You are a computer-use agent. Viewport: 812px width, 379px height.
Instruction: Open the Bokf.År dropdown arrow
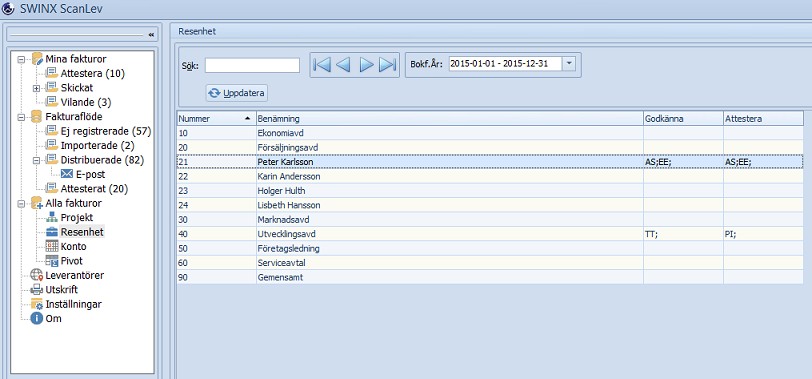[x=569, y=64]
